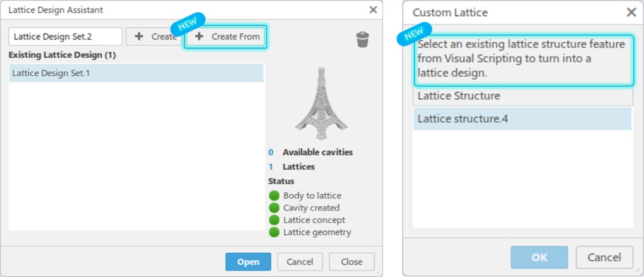Select Lattice structure.4 entry
The width and height of the screenshot is (644, 277).
click(x=523, y=119)
